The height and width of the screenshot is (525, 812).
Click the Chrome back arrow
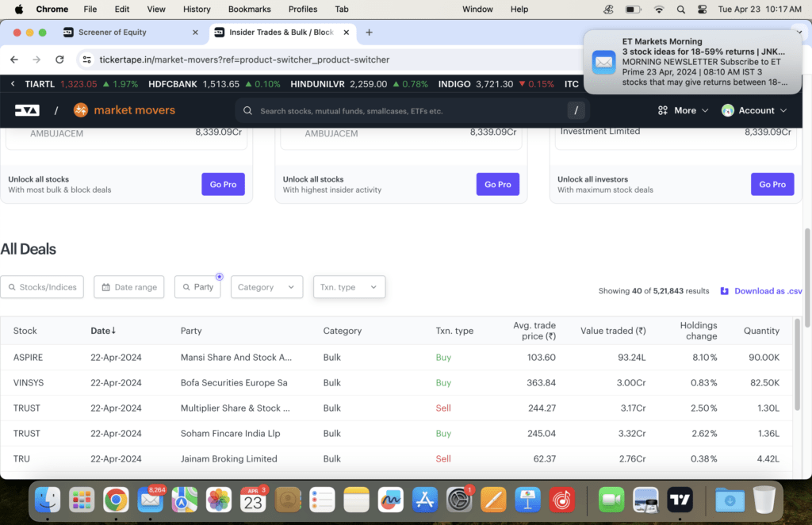pyautogui.click(x=14, y=59)
